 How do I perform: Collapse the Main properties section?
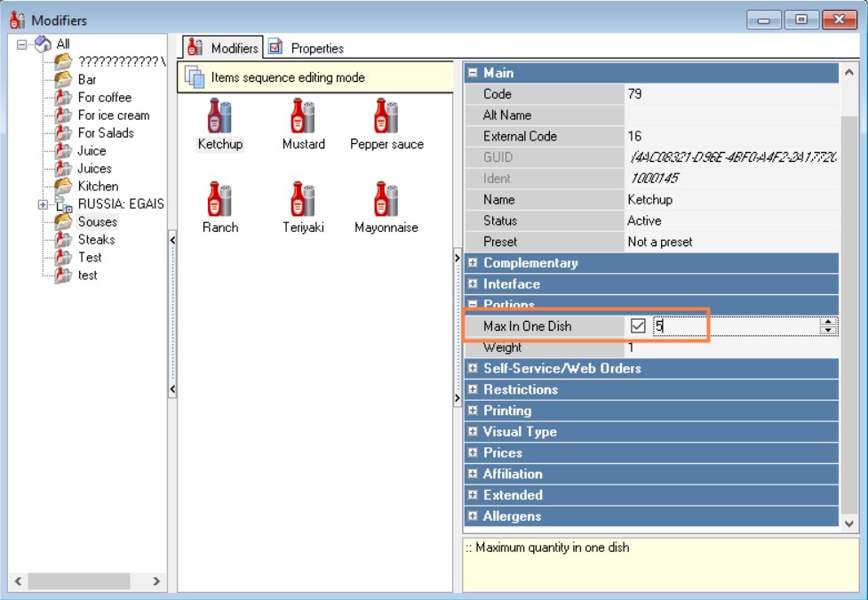click(x=473, y=73)
